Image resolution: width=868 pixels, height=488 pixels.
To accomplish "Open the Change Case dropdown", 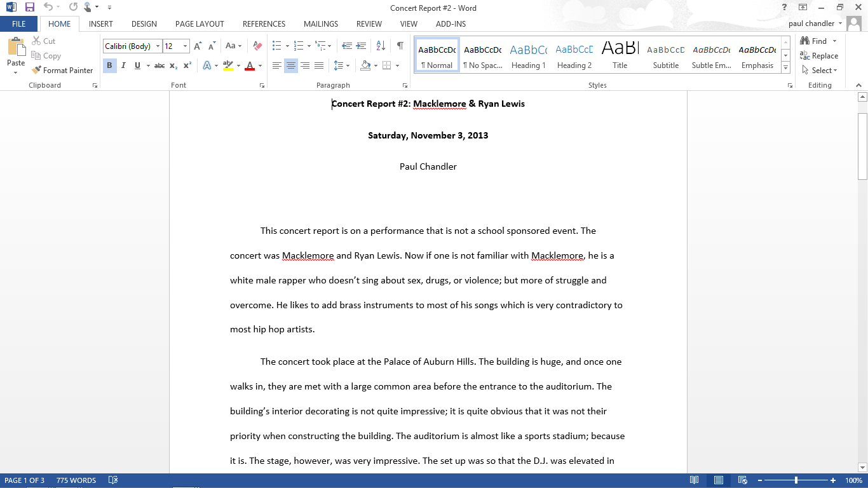I will 233,46.
